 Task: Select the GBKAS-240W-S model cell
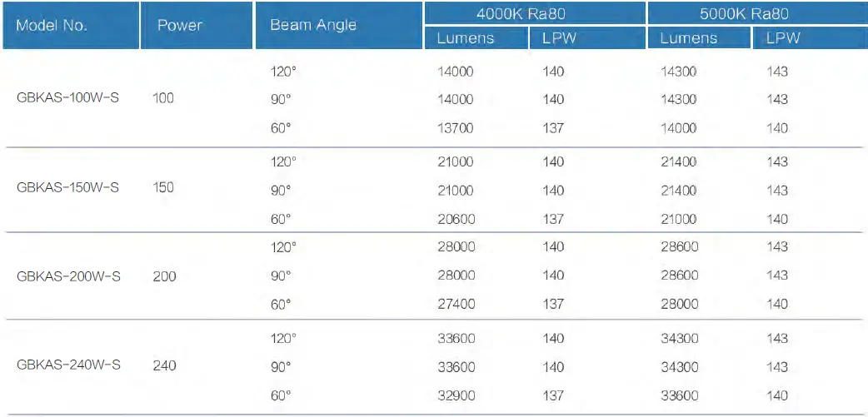68,365
